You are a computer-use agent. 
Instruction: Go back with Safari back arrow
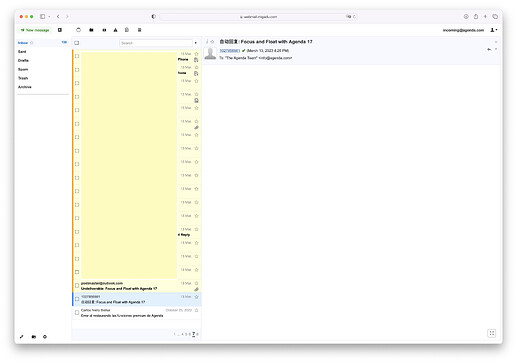coord(58,16)
